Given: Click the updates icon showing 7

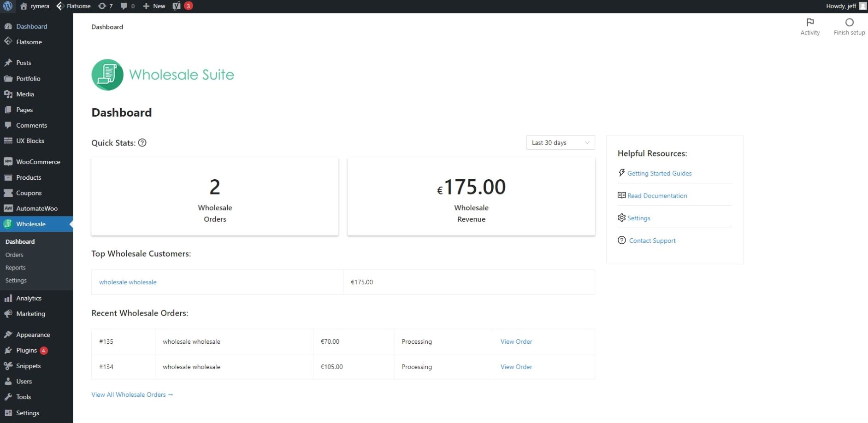Looking at the screenshot, I should [x=105, y=6].
